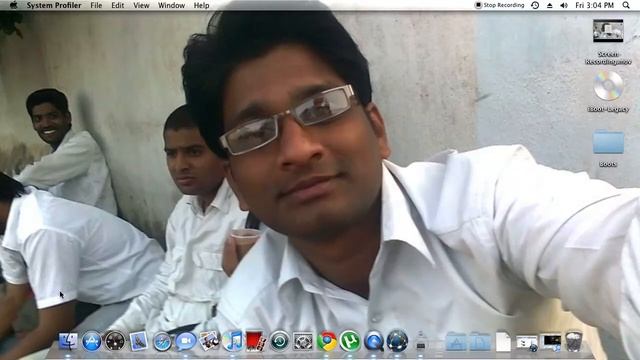The width and height of the screenshot is (640, 360).
Task: Open the System Profiler application menu
Action: pyautogui.click(x=54, y=5)
